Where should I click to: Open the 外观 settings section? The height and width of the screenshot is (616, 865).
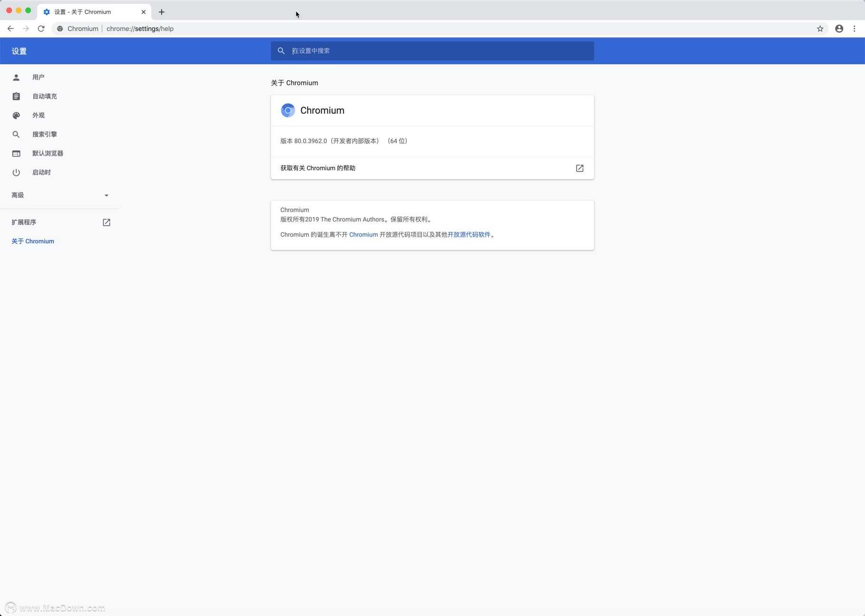[x=59, y=115]
